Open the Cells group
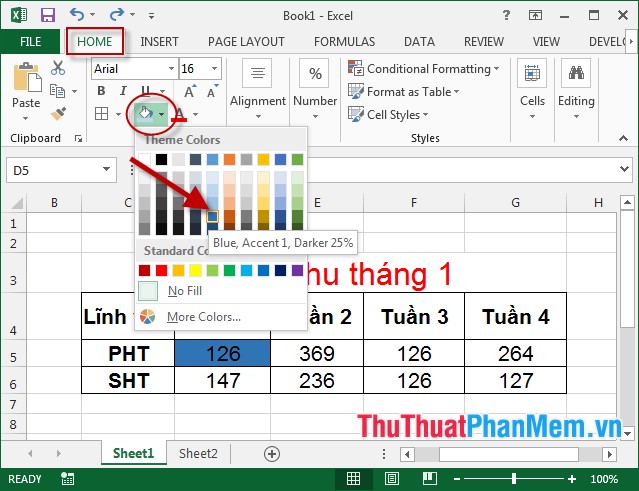The height and width of the screenshot is (491, 639). (532, 90)
